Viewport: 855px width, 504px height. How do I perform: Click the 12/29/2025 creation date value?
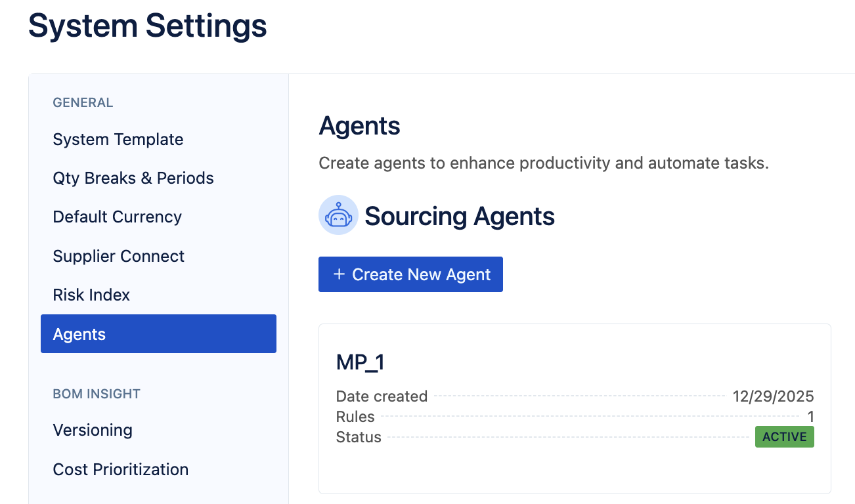pos(773,396)
